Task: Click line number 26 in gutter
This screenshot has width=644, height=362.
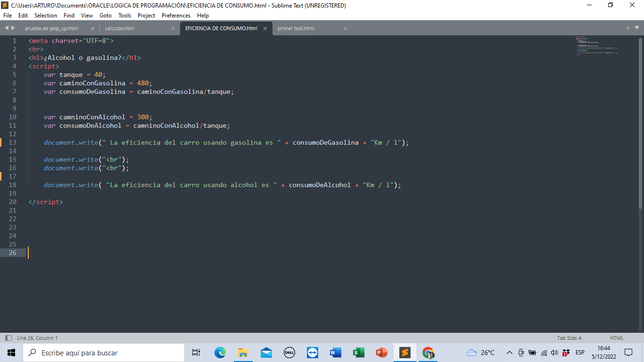Action: (12, 253)
